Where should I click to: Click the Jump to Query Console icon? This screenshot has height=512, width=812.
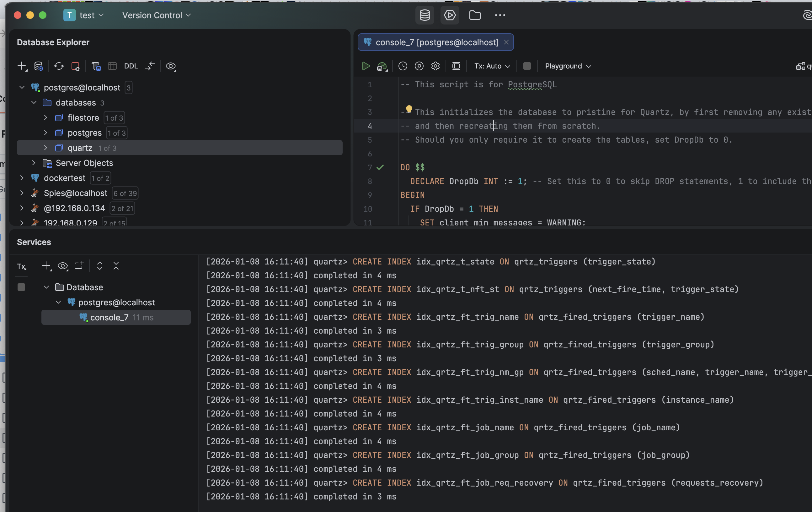[x=96, y=66]
